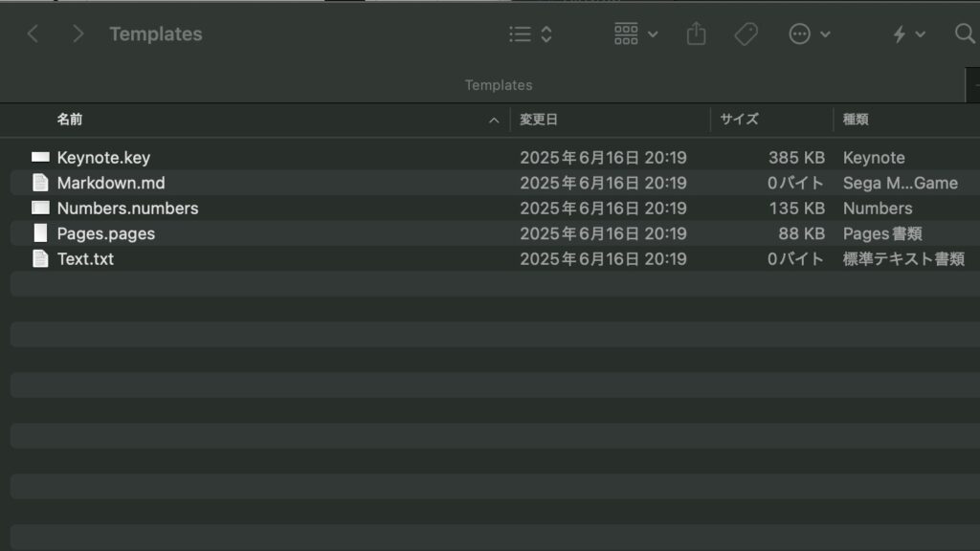Click the tag icon to edit tags

click(x=746, y=33)
